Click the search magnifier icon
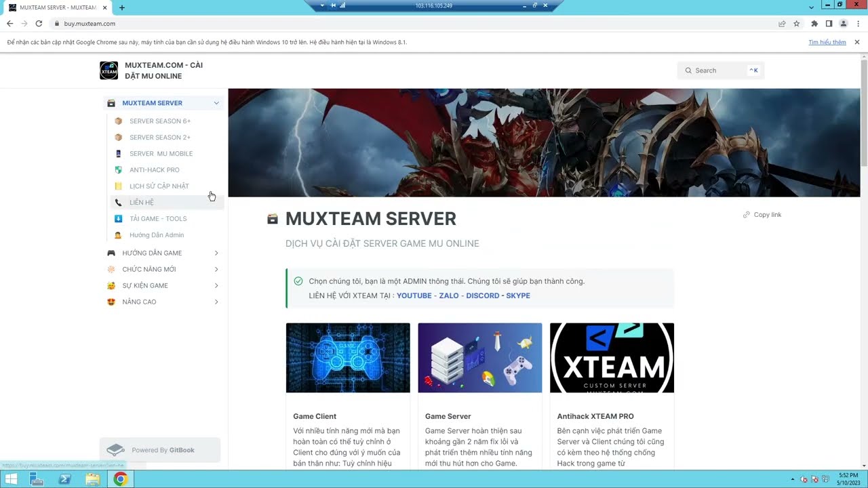 [688, 70]
